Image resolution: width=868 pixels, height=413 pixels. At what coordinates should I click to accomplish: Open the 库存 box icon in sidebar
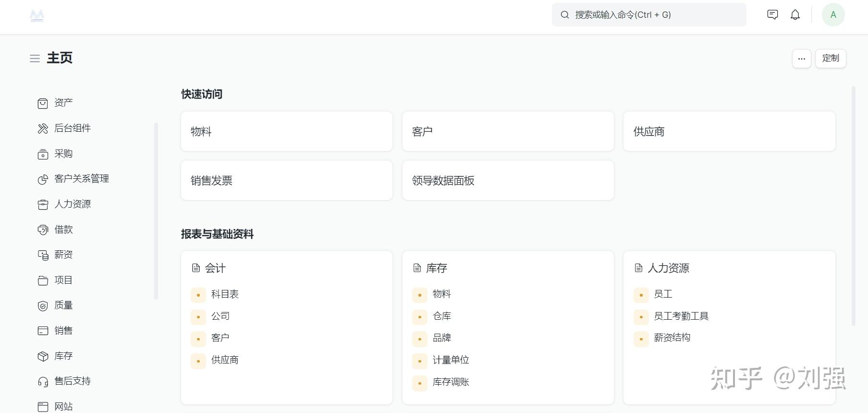pos(43,356)
